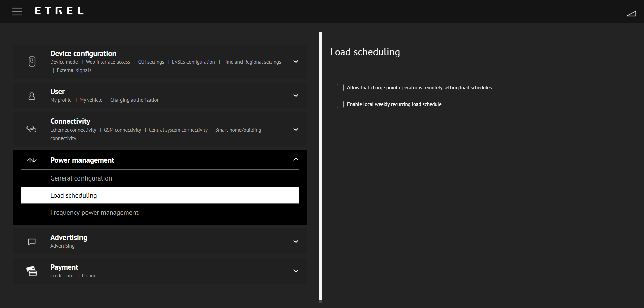This screenshot has width=644, height=308.
Task: Click the vertical panel scrollbar
Action: [x=321, y=166]
